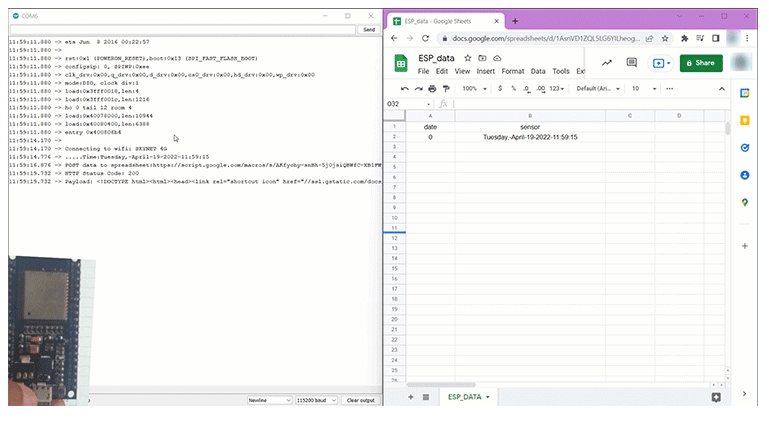This screenshot has width=769, height=429.
Task: Click the Undo icon in Sheets toolbar
Action: [404, 88]
